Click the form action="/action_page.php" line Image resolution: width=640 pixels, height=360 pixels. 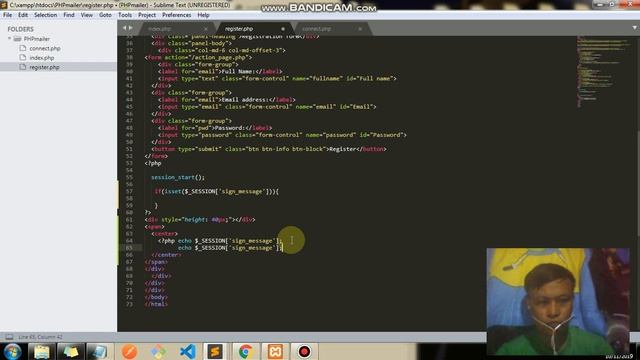[198, 58]
